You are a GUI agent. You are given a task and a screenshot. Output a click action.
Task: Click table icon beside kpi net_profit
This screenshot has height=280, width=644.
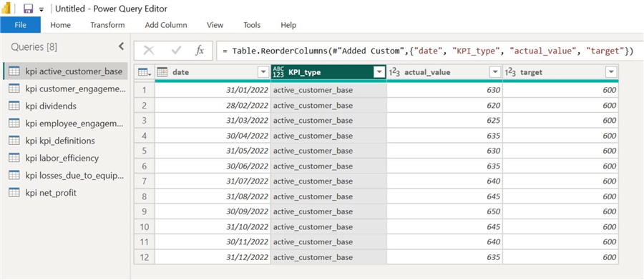(x=14, y=193)
